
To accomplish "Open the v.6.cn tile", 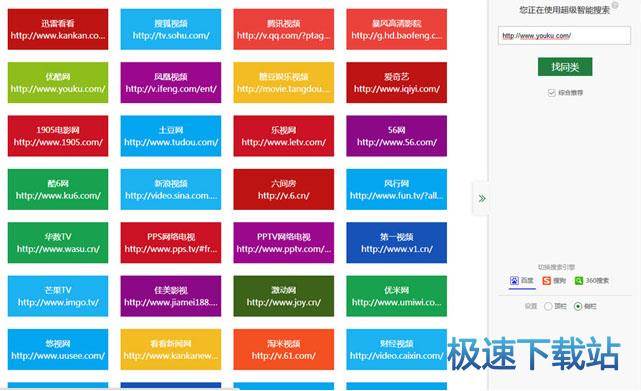I will point(284,189).
